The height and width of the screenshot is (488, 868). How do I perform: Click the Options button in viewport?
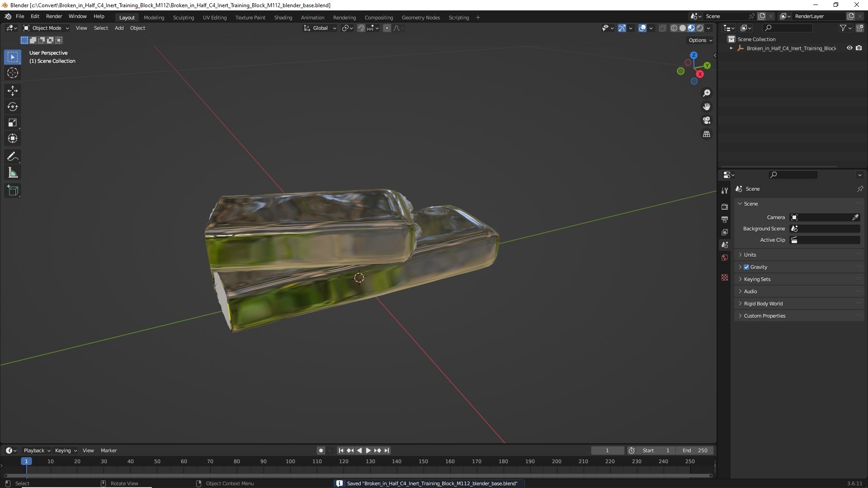click(x=700, y=40)
